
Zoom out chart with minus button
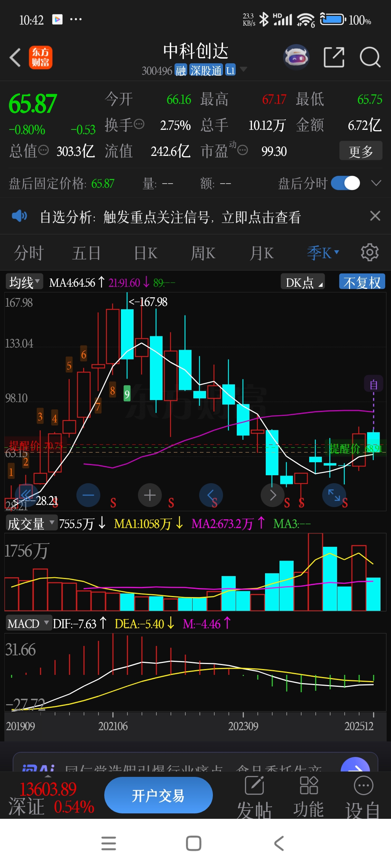coord(88,495)
